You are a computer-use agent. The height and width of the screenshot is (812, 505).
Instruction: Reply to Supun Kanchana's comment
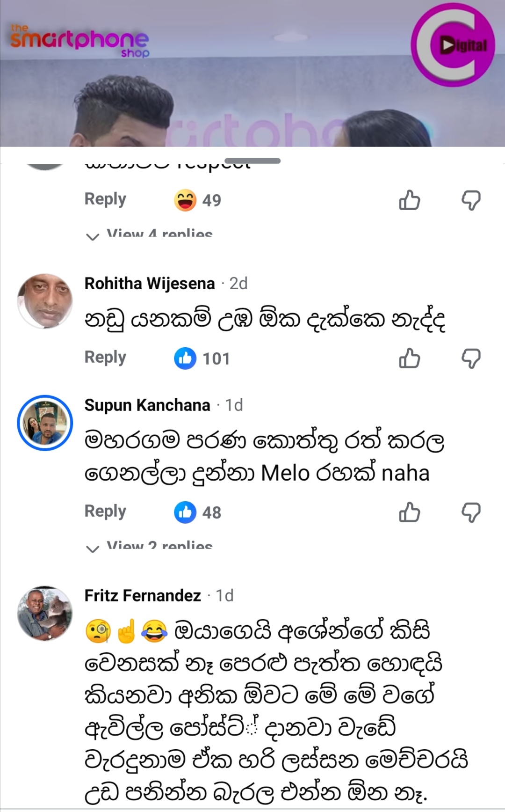105,512
